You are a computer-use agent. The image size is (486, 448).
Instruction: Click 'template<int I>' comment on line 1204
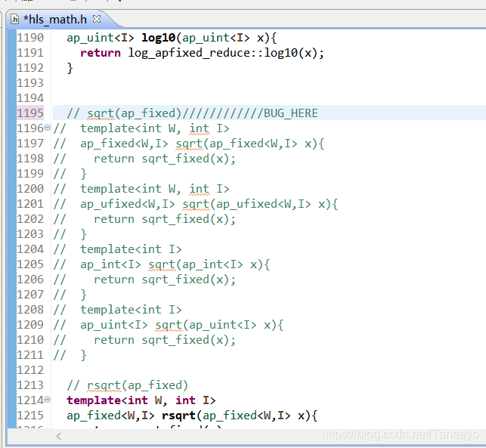point(131,249)
